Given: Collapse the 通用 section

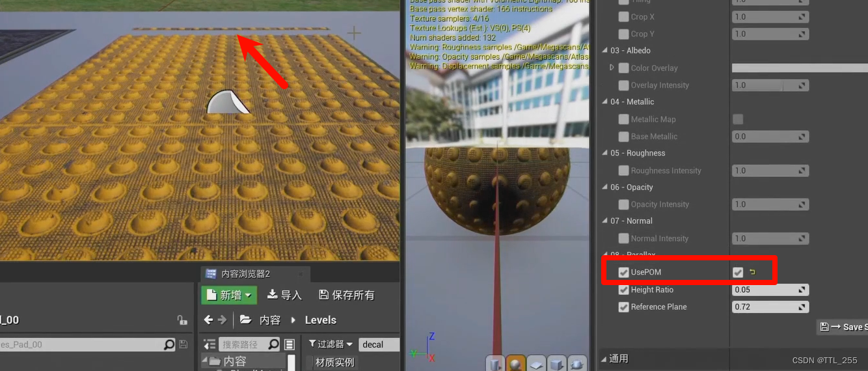Looking at the screenshot, I should click(604, 359).
